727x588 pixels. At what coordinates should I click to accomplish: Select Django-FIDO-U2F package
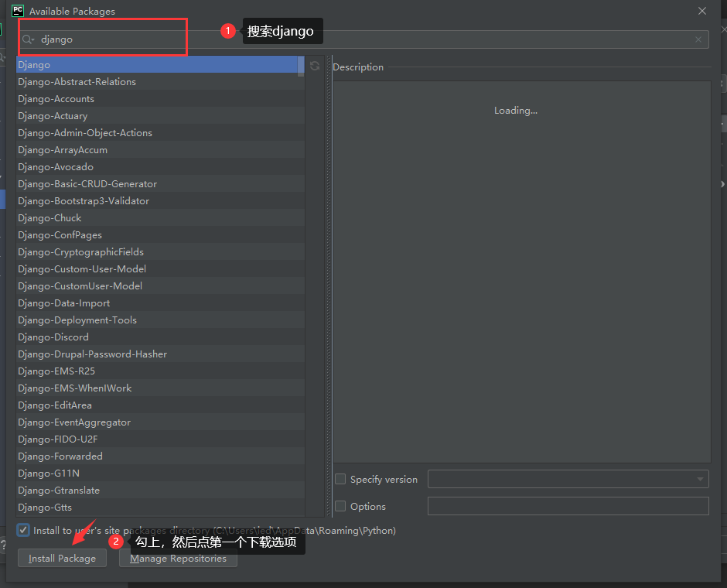[160, 439]
